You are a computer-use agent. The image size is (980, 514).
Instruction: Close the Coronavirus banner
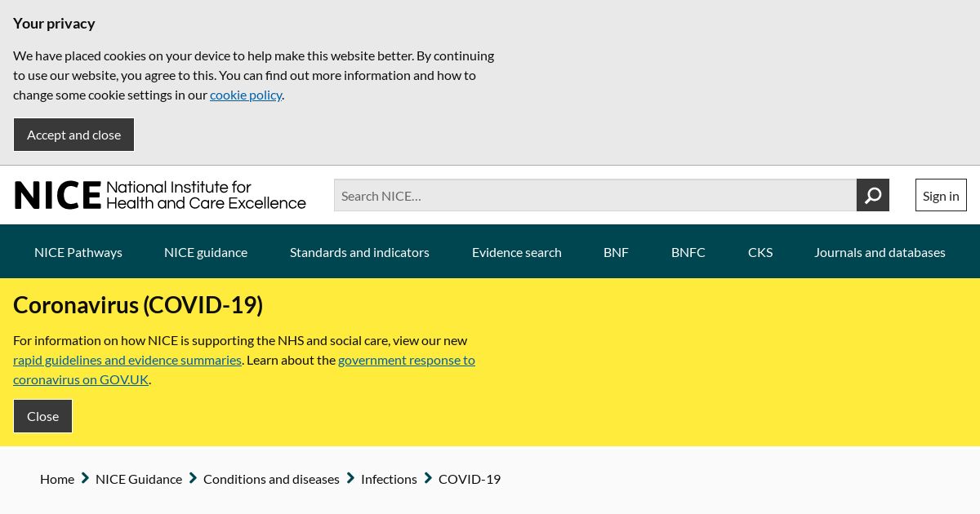point(42,416)
